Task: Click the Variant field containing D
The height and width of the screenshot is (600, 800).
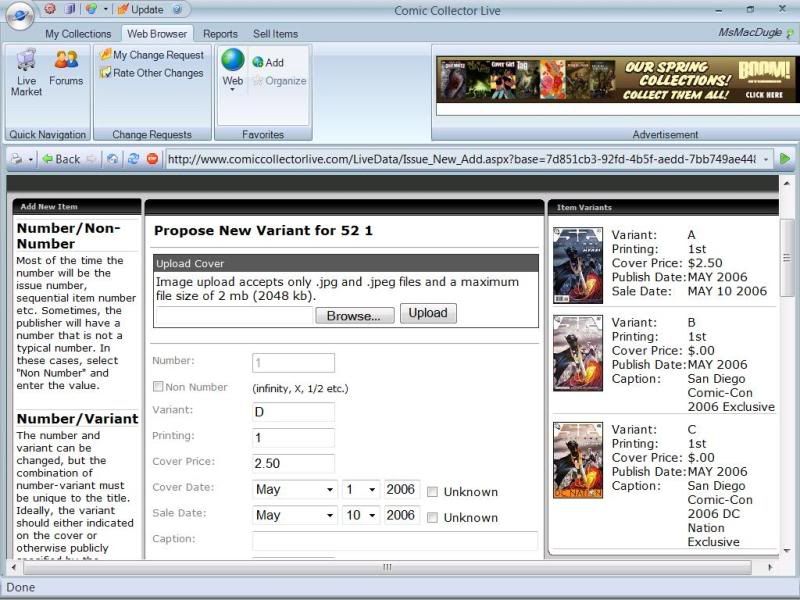Action: (x=293, y=412)
